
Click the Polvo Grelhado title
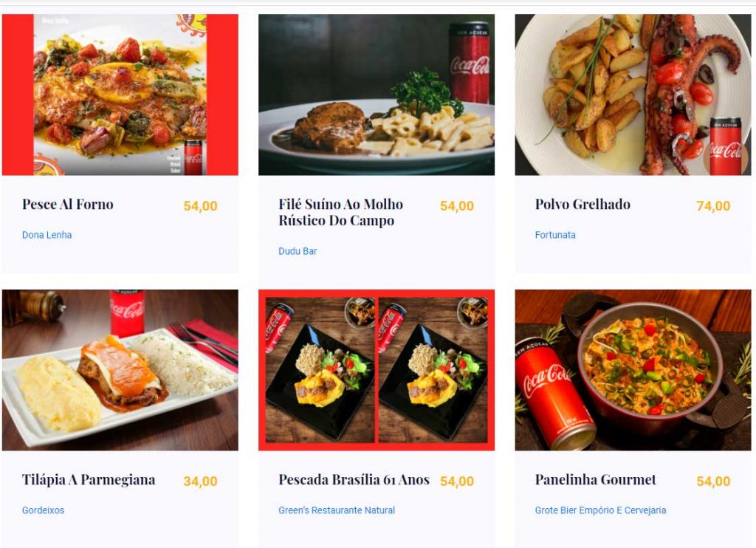(x=583, y=205)
